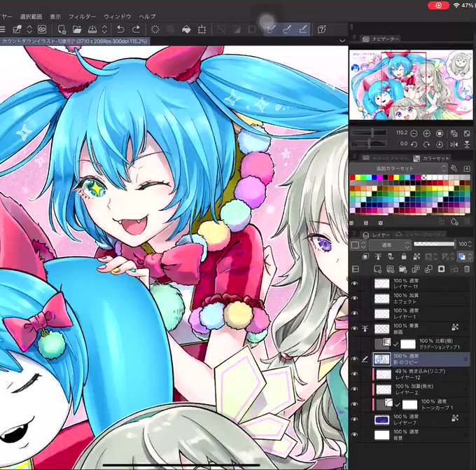Open the ヘルプ menu
476x470 pixels.
coord(147,16)
